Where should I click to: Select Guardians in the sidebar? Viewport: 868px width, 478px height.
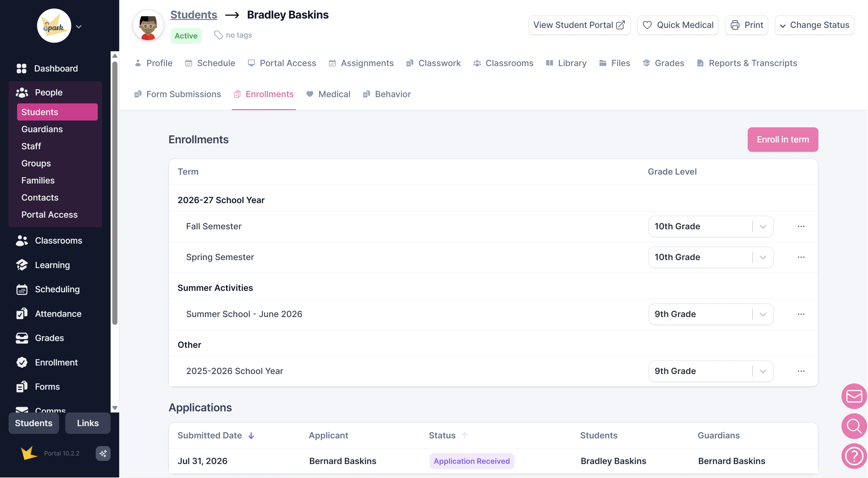[42, 129]
